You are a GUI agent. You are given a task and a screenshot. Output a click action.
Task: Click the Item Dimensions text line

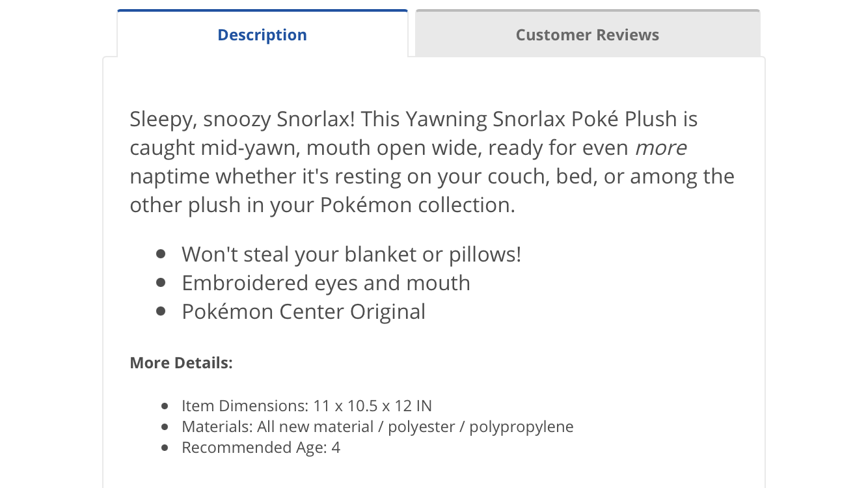(x=306, y=406)
